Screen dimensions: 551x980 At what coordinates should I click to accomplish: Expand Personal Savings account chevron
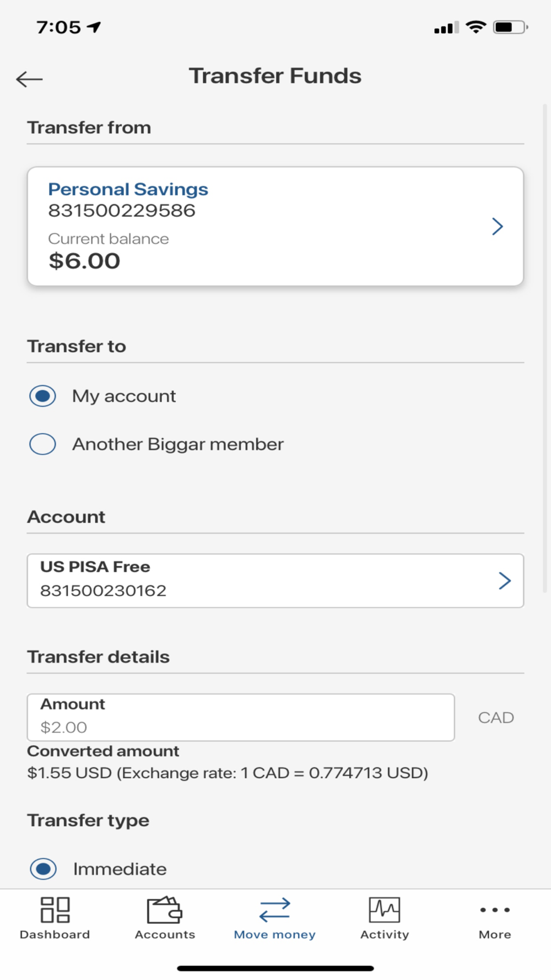pos(498,227)
